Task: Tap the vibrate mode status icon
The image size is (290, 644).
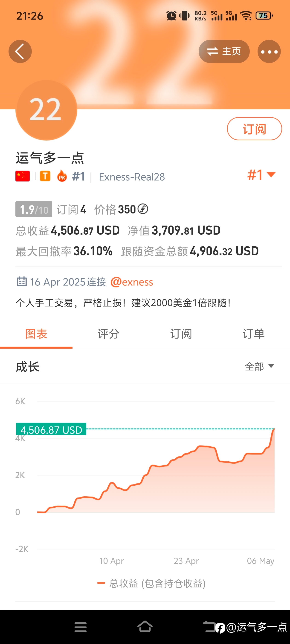Action: click(x=185, y=15)
